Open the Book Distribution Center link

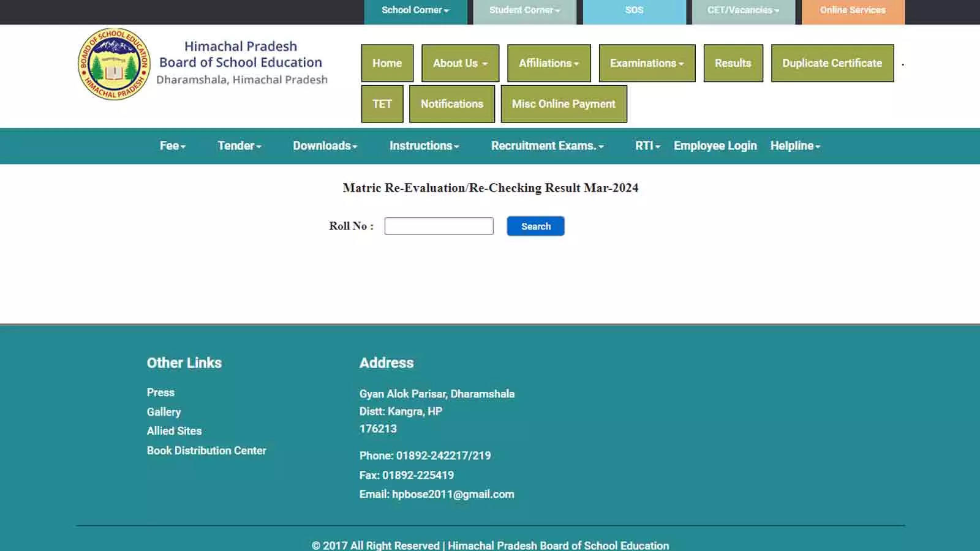tap(206, 450)
